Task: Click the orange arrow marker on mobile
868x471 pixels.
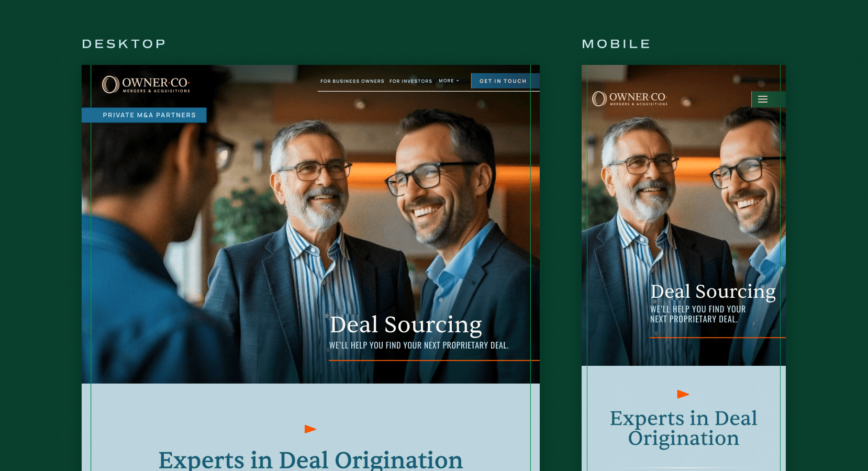Action: 683,394
